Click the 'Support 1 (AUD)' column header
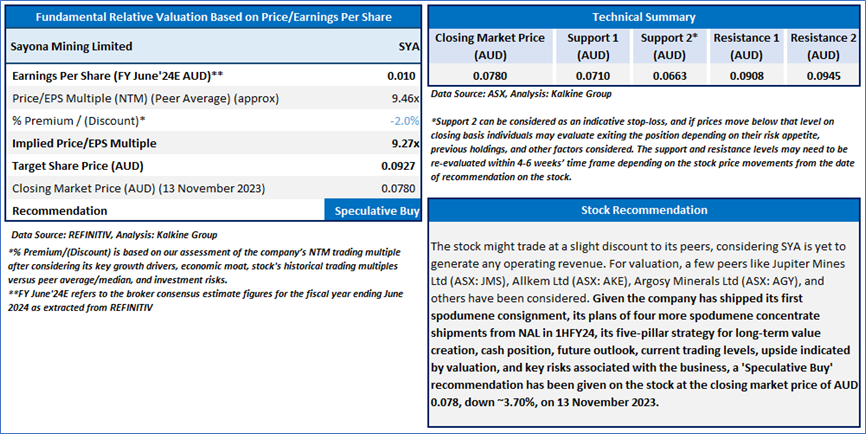 tap(593, 46)
